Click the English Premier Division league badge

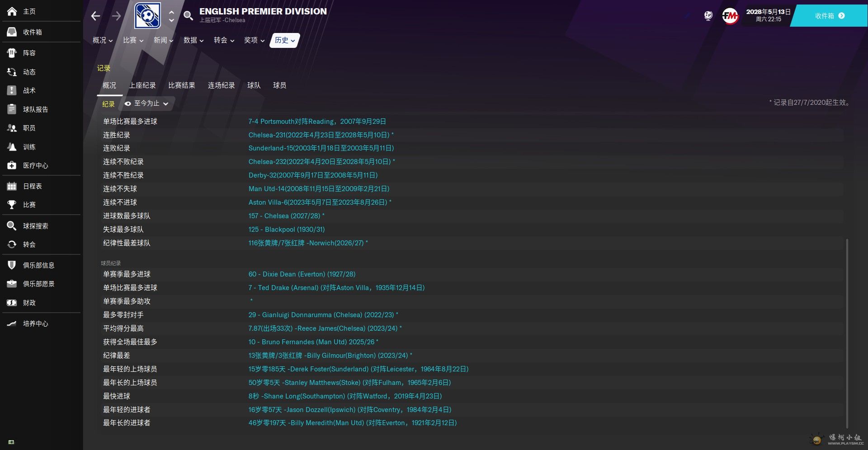pos(147,16)
